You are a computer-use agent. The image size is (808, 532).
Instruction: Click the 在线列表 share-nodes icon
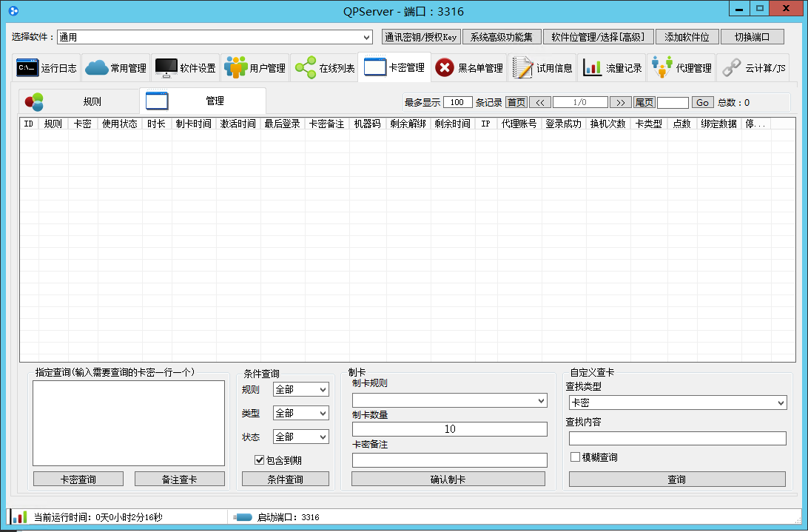coord(305,68)
